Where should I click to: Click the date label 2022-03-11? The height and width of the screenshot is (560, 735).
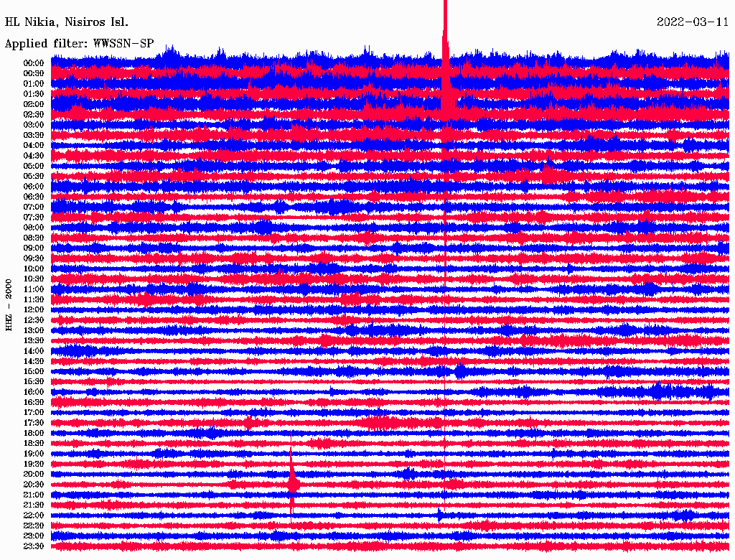point(692,22)
